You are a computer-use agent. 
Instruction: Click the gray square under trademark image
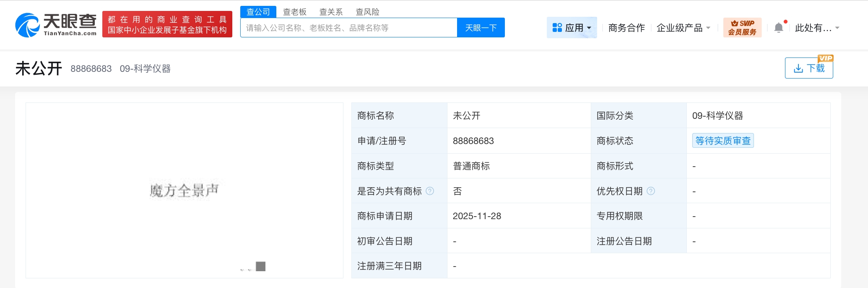pyautogui.click(x=260, y=267)
